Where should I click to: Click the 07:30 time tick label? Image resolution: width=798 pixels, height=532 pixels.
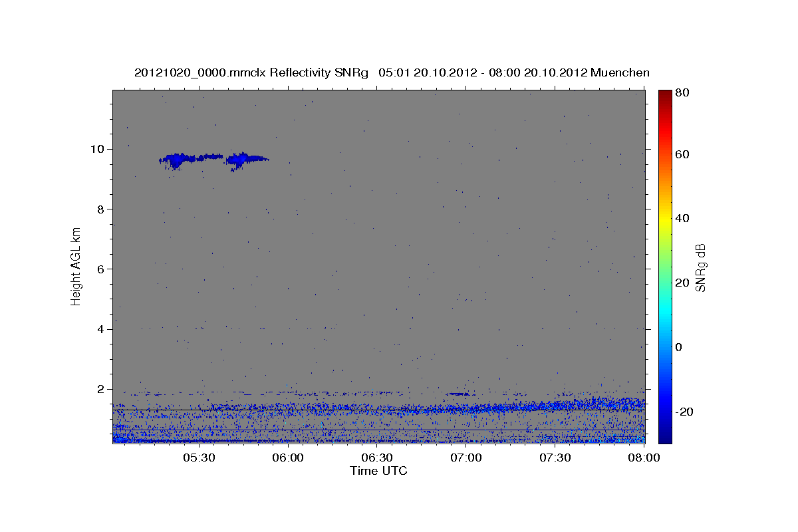[555, 458]
